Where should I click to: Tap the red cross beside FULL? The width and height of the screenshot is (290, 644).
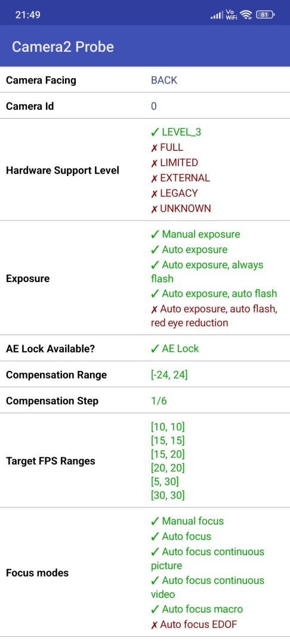[x=154, y=147]
